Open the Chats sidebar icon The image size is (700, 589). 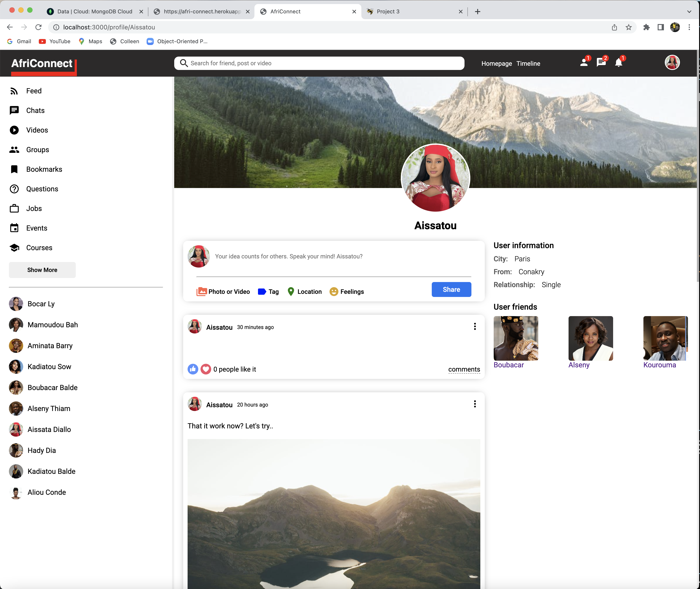(x=14, y=110)
